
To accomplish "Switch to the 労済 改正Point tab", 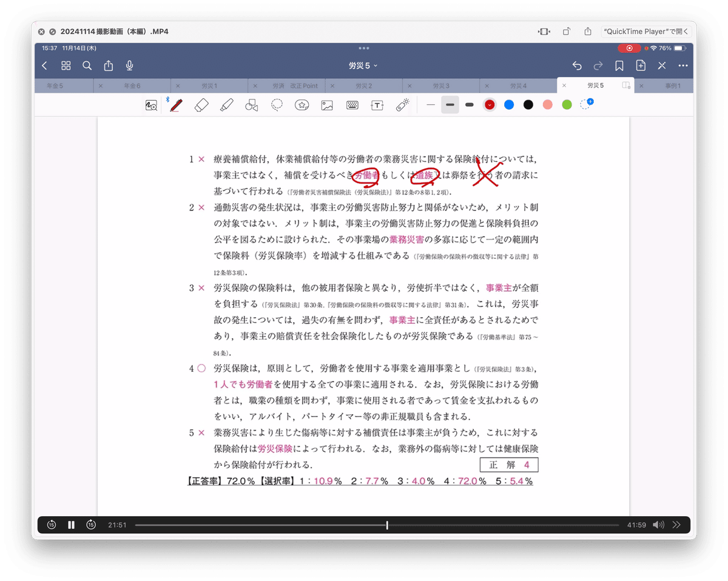I will click(x=295, y=86).
